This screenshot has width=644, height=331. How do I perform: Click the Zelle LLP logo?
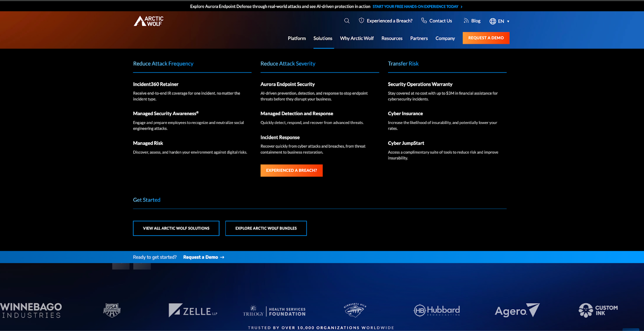[x=193, y=310]
